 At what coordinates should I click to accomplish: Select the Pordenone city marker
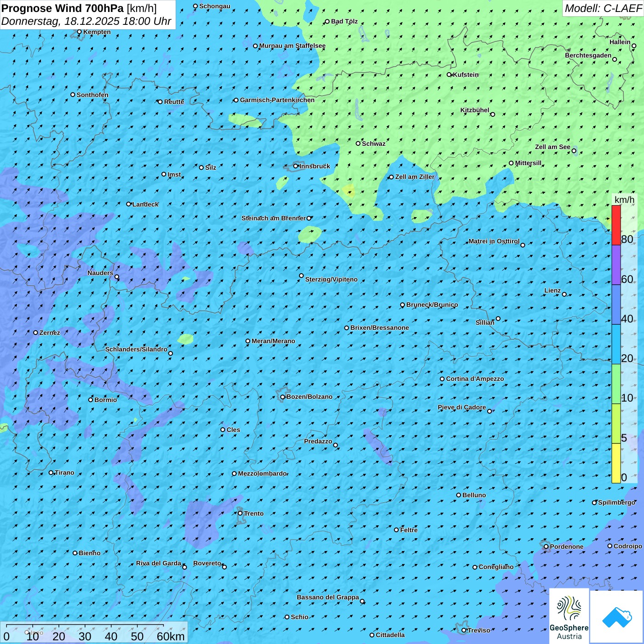tap(546, 547)
